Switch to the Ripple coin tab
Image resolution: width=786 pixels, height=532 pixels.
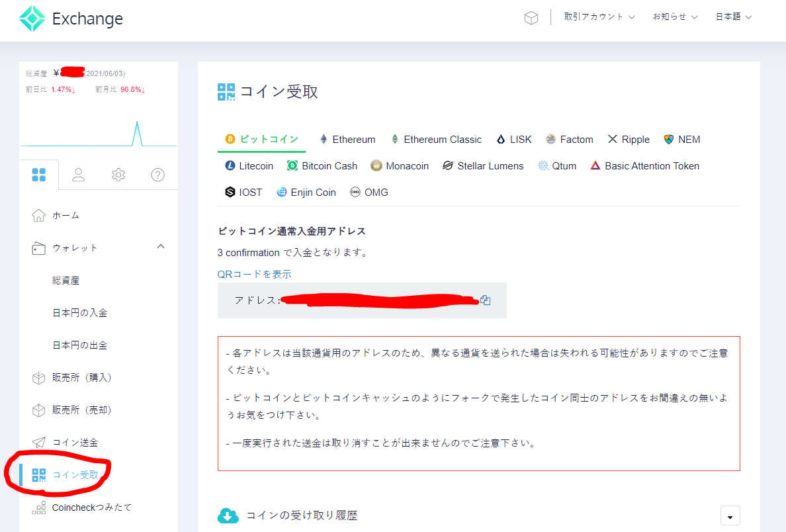pyautogui.click(x=627, y=139)
